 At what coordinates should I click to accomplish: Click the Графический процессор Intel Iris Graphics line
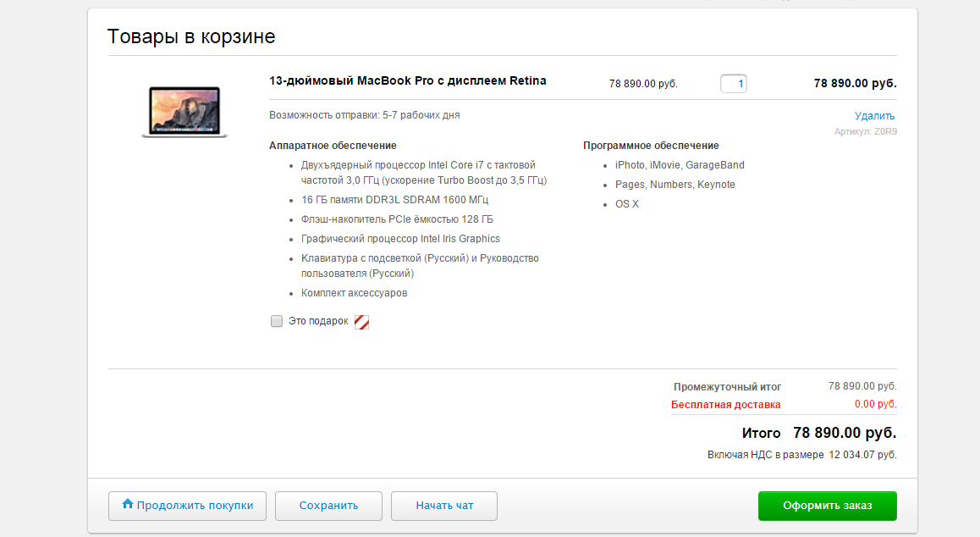(400, 239)
